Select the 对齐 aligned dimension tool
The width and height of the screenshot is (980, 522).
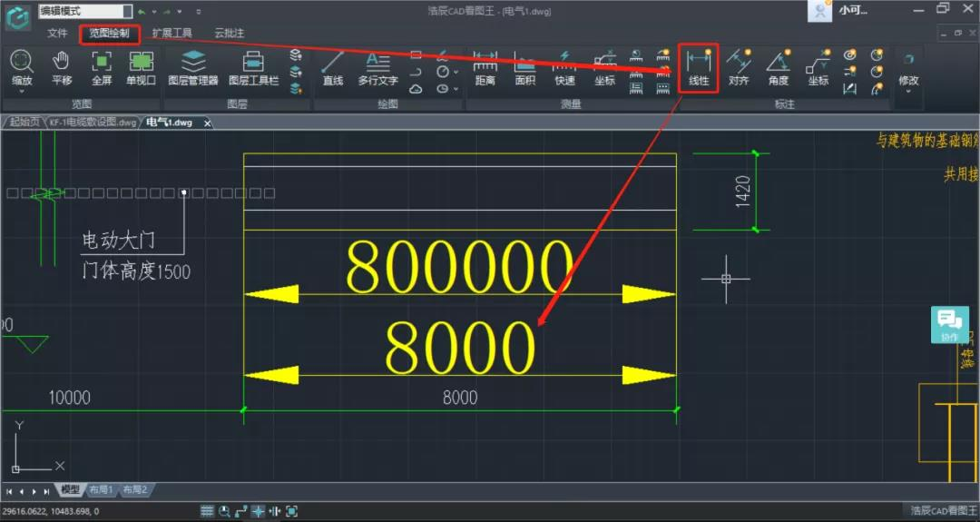[x=739, y=67]
